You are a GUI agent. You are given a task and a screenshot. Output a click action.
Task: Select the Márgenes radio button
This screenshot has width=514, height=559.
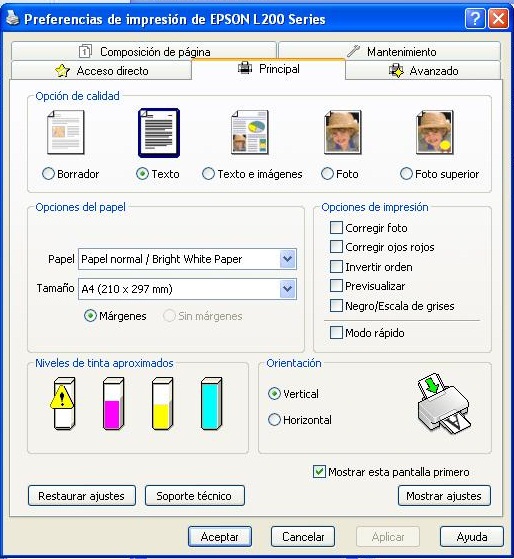point(90,316)
